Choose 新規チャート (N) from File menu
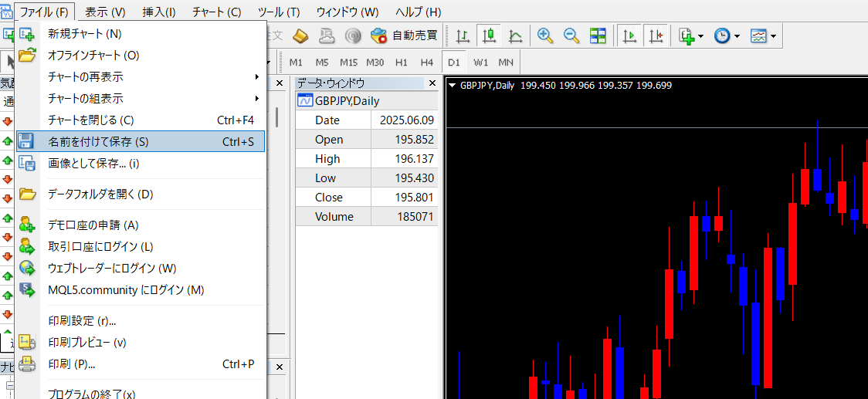 141,34
